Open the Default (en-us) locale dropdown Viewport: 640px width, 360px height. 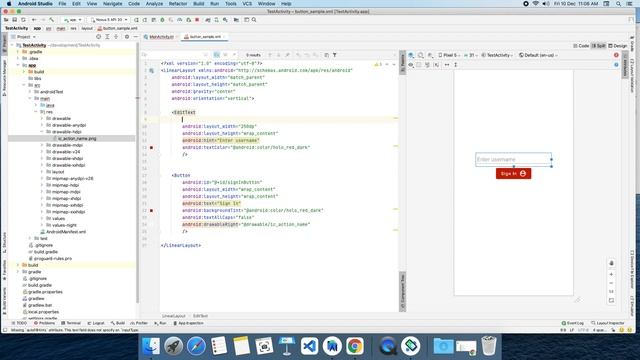[538, 55]
